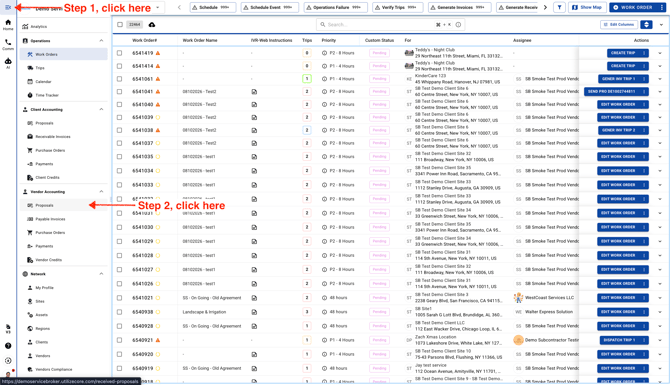
Task: Open Vendor Accounting Proposals item
Action: tap(64, 206)
